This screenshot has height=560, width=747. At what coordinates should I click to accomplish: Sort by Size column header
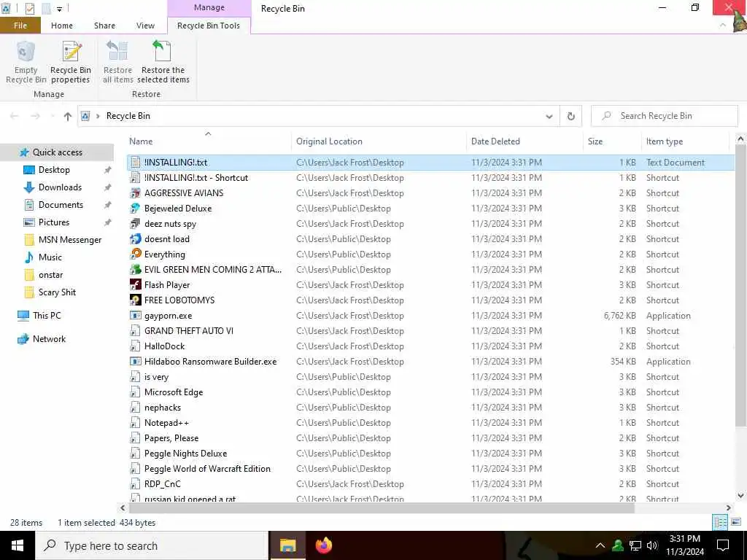pos(612,141)
